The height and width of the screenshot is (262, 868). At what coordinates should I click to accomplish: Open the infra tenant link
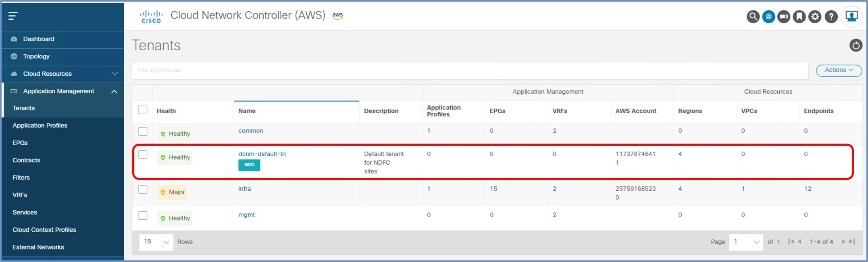click(x=244, y=189)
